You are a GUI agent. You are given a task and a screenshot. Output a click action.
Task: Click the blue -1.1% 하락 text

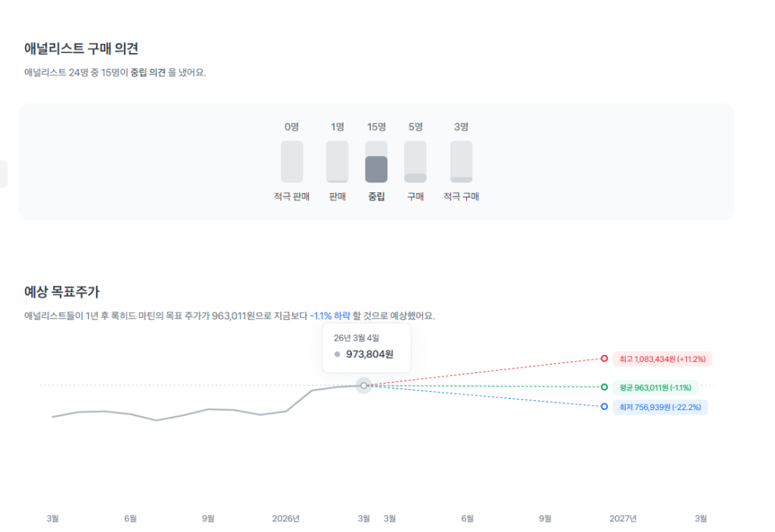click(x=330, y=316)
